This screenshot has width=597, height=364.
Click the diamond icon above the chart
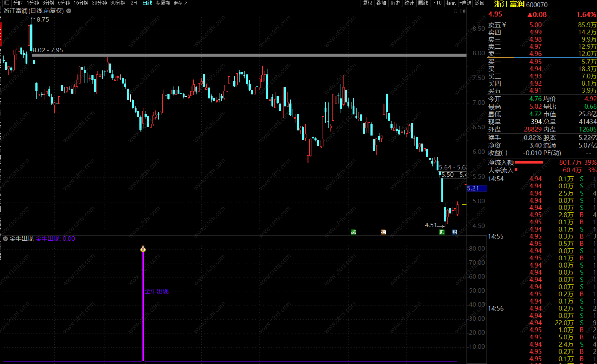pos(455,11)
